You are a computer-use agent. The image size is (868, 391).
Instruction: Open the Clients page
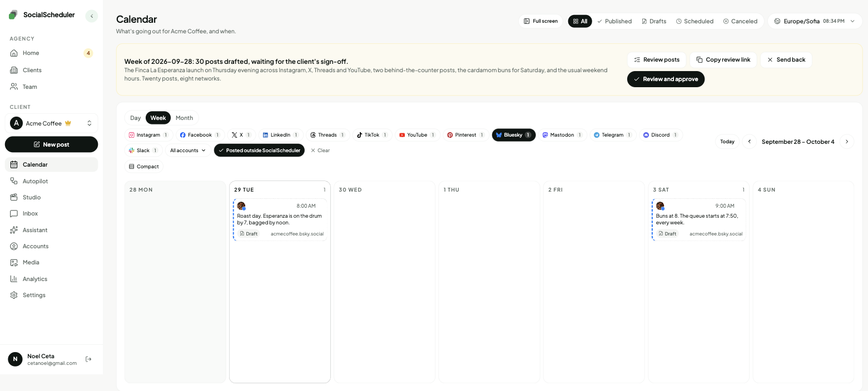pyautogui.click(x=51, y=70)
